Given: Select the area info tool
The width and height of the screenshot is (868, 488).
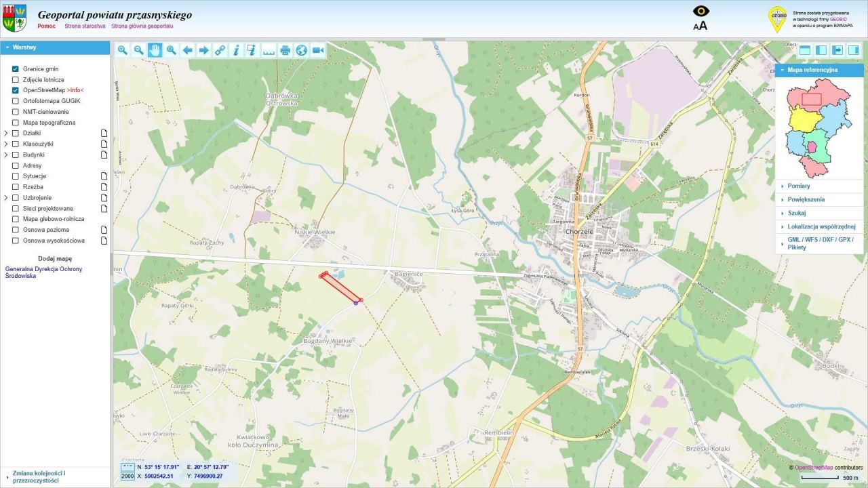Looking at the screenshot, I should pyautogui.click(x=252, y=49).
